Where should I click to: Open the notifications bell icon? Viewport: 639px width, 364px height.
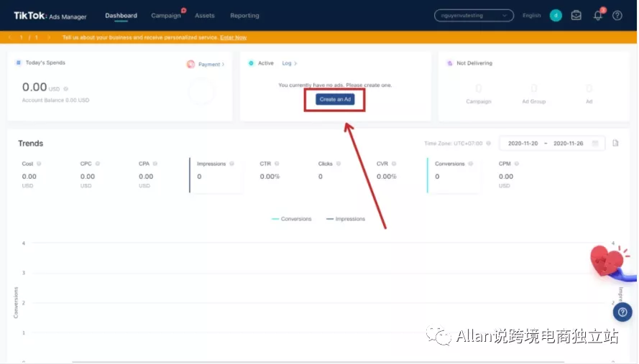coord(598,16)
